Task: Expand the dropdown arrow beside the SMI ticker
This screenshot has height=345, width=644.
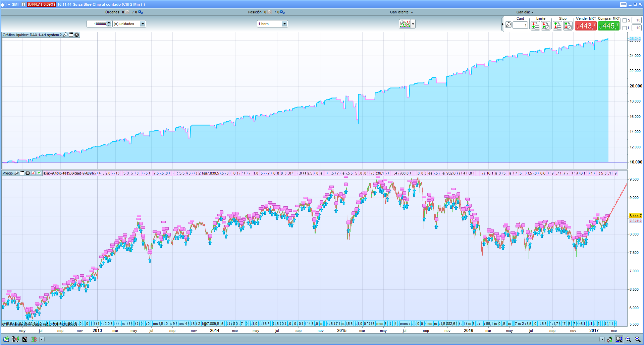Action: click(9, 4)
